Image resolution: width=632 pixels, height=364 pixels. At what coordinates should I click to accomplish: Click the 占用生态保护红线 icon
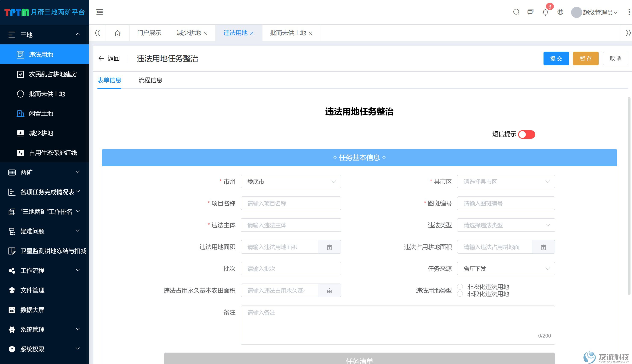[21, 153]
